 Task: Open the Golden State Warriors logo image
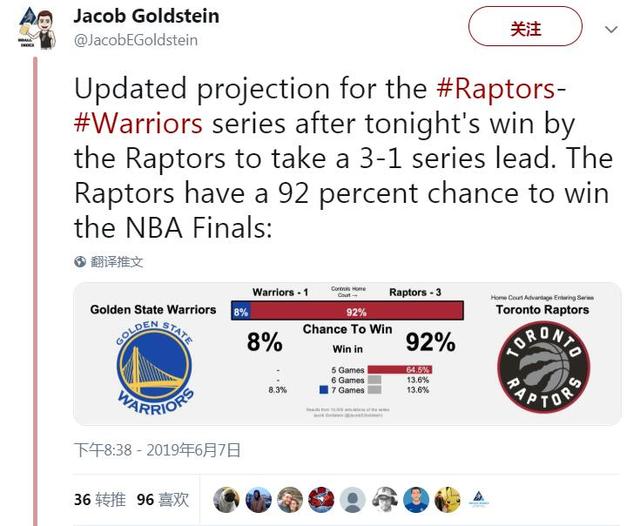[154, 367]
